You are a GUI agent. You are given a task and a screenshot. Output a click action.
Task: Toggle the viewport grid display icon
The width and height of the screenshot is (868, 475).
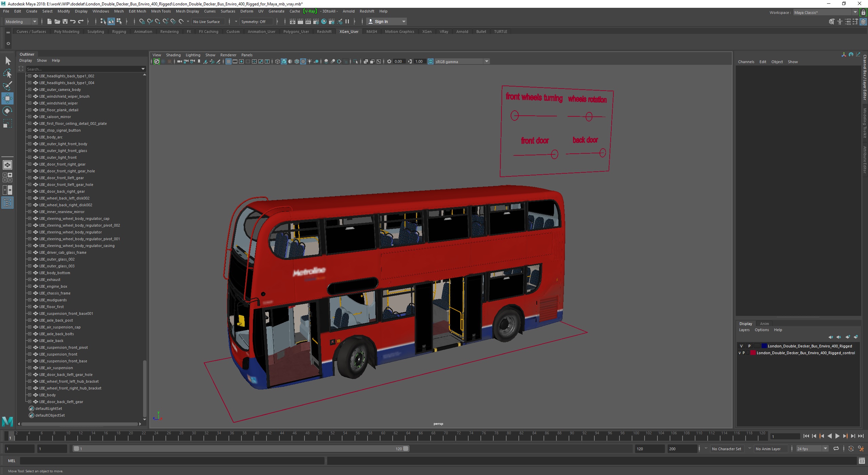(228, 61)
